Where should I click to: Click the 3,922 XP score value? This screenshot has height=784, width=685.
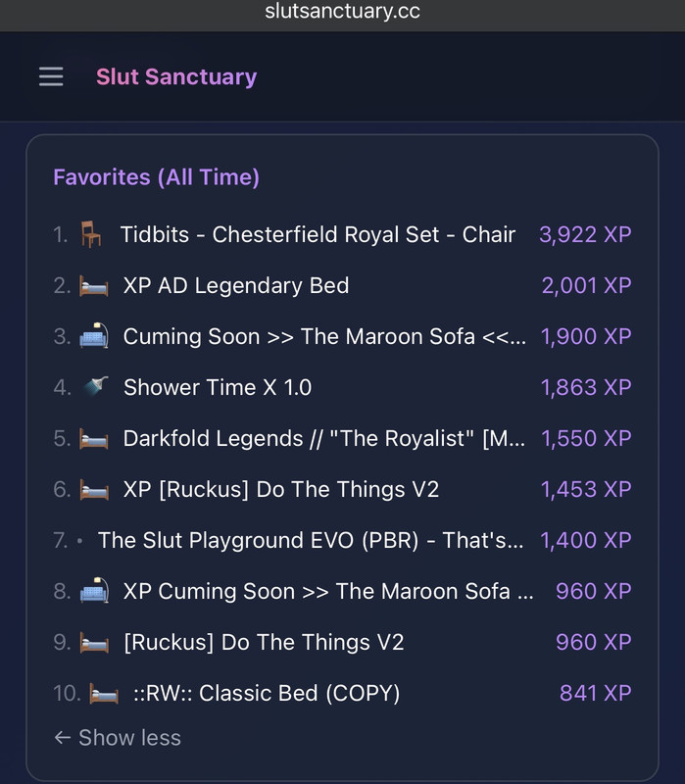pyautogui.click(x=585, y=234)
